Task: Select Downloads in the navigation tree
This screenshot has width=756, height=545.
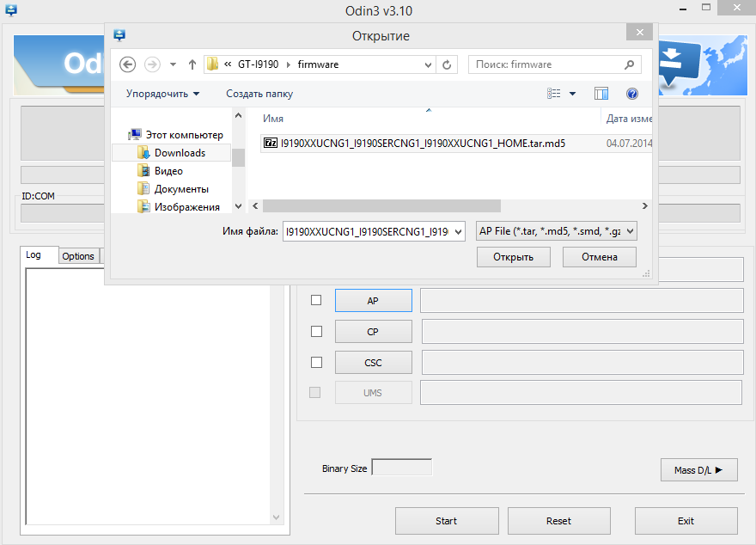Action: tap(180, 153)
